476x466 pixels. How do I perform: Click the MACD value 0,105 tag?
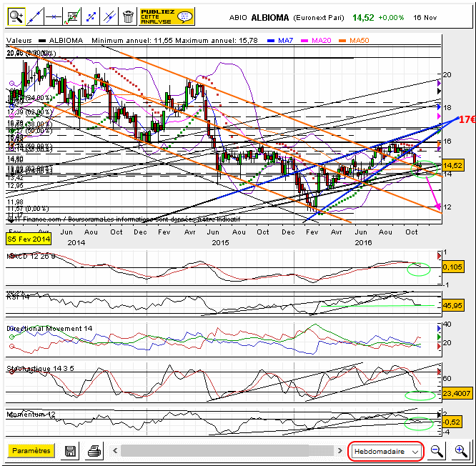[x=452, y=267]
